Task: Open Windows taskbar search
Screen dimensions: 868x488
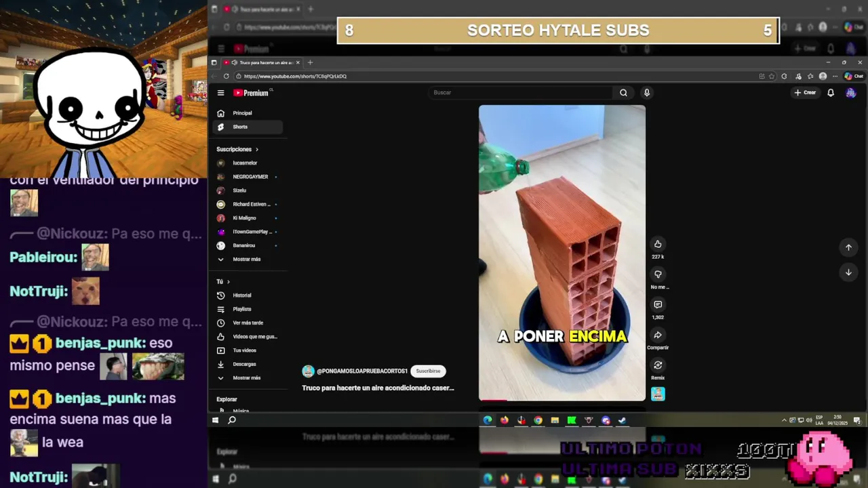Action: [x=232, y=420]
